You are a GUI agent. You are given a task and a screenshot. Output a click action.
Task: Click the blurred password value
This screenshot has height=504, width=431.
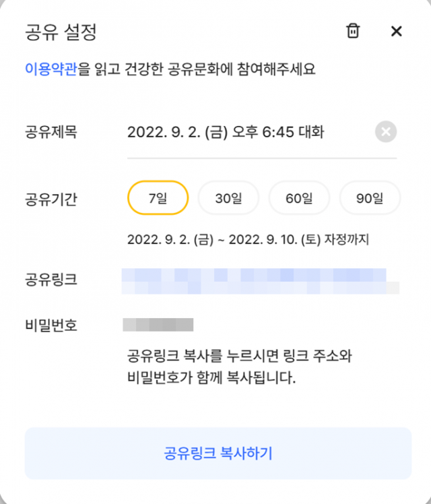tap(158, 325)
